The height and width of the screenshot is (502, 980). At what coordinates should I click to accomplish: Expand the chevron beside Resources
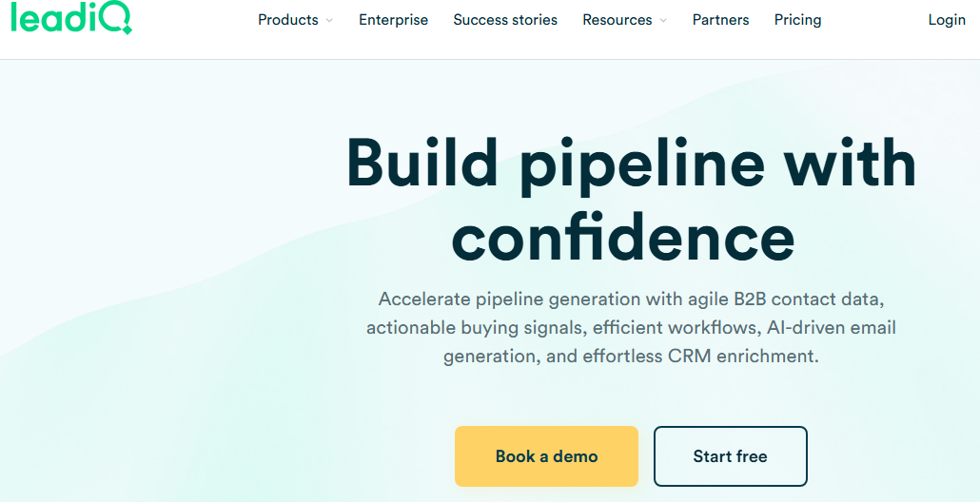[663, 21]
